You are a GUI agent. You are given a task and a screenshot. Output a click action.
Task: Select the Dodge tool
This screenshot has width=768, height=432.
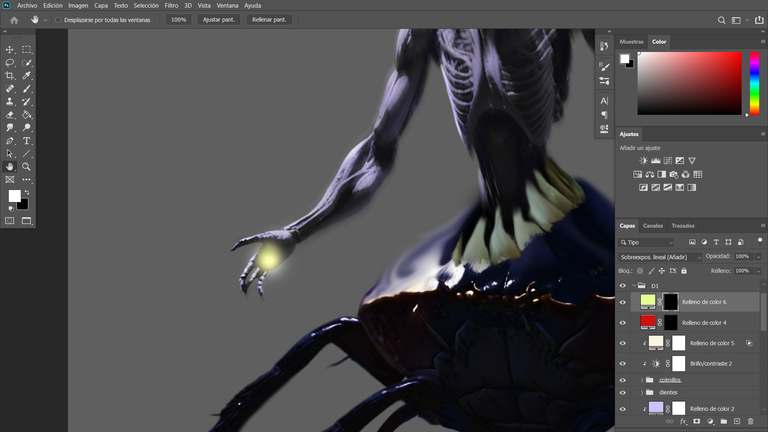26,127
